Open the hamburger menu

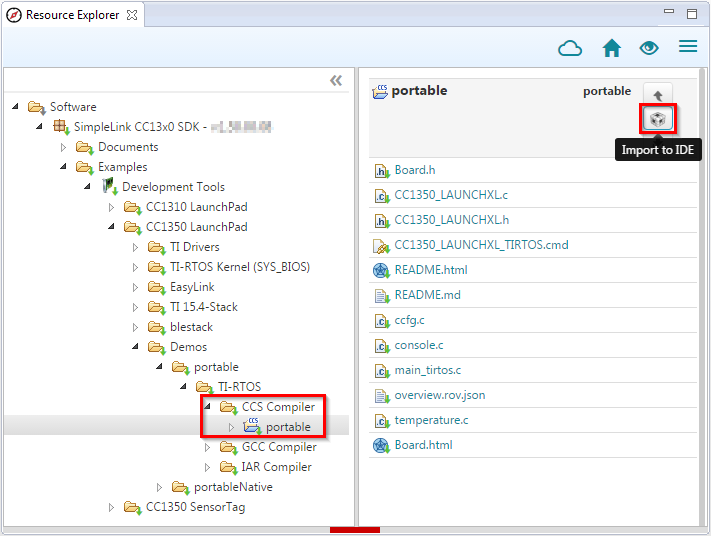[x=688, y=46]
